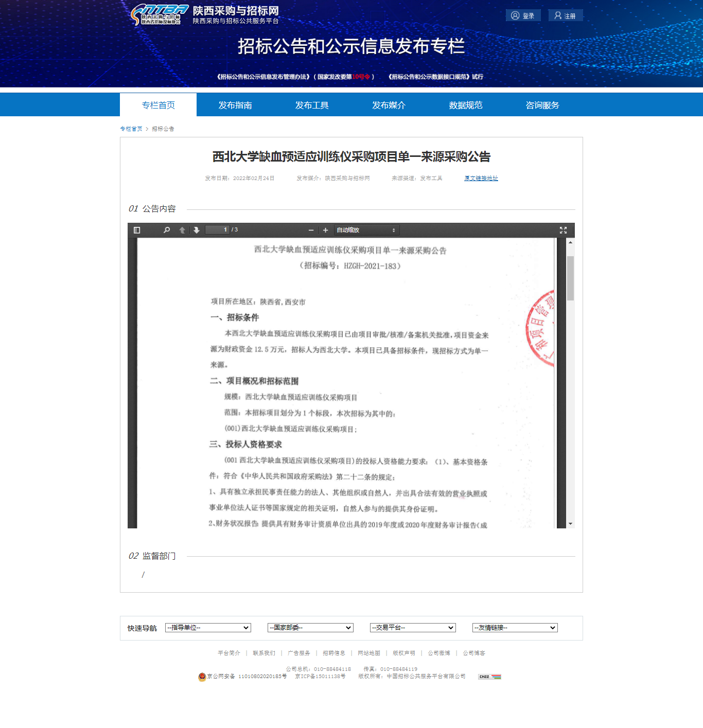The image size is (703, 728).
Task: Toggle the PDF viewer sidebar
Action: [137, 230]
